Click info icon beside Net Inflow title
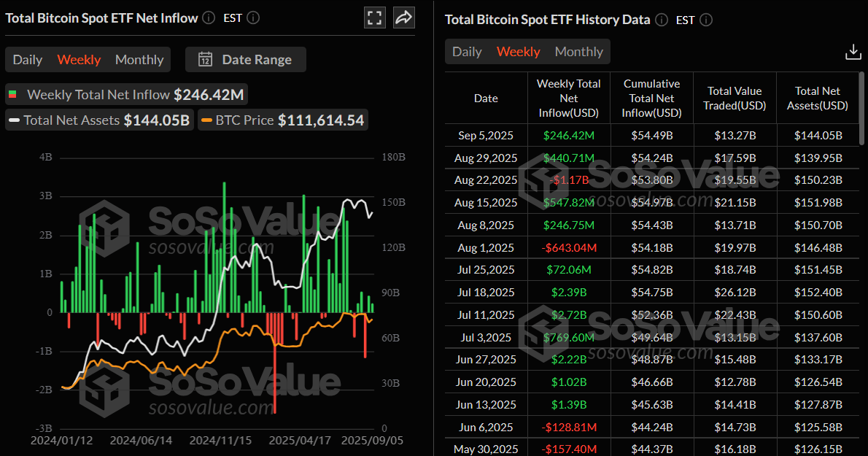 tap(209, 18)
